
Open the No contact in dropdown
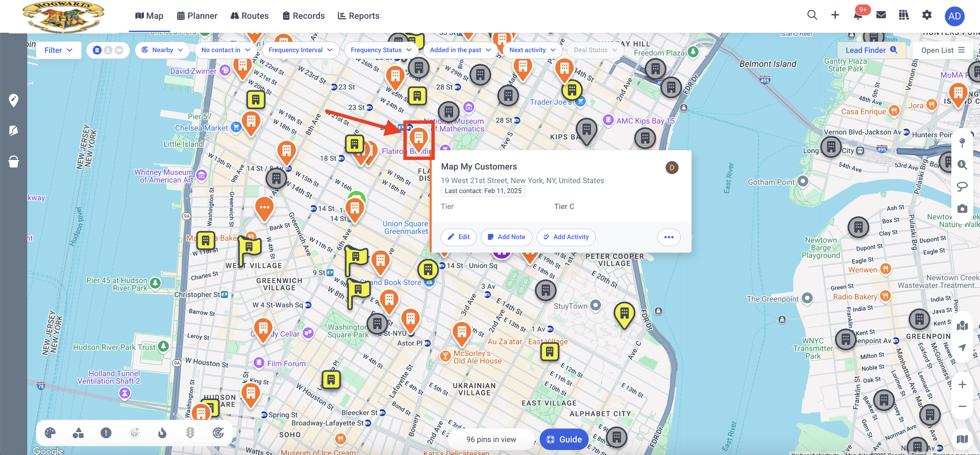[226, 50]
